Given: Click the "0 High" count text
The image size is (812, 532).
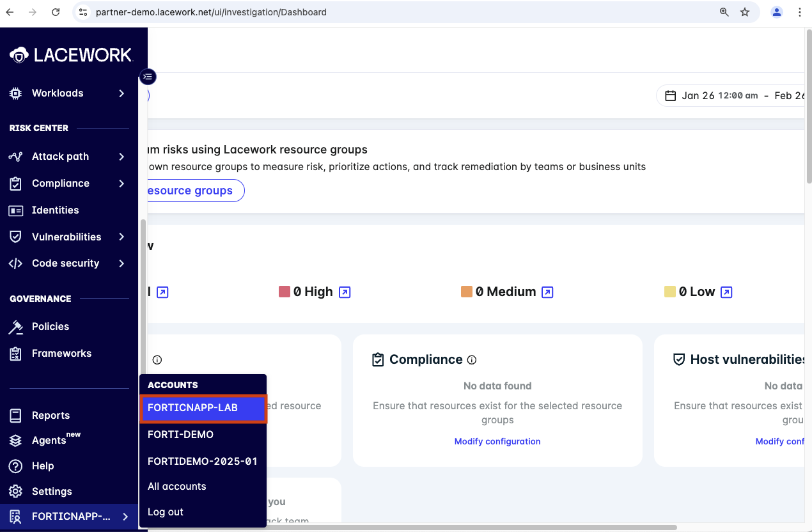Looking at the screenshot, I should pos(313,292).
